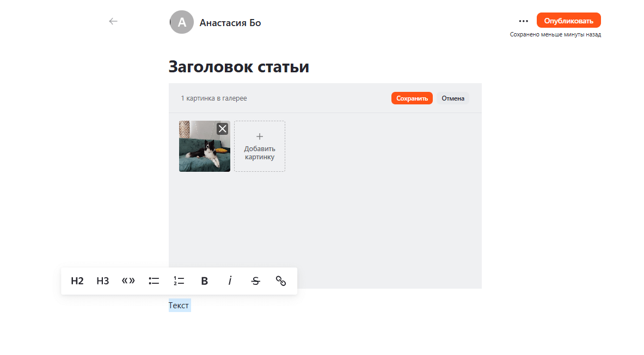This screenshot has width=644, height=355.
Task: Apply H2 heading format
Action: point(77,281)
